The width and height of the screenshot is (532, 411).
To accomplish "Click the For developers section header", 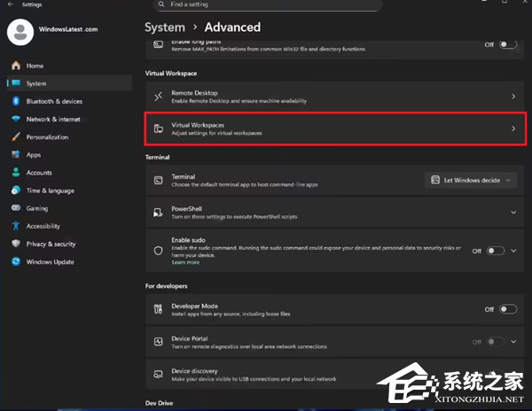I will click(167, 286).
